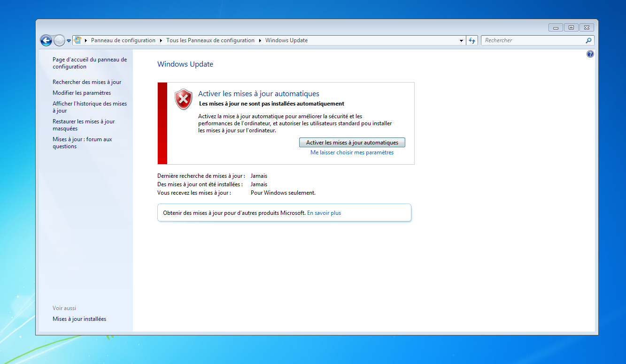Close the Windows Update window
This screenshot has height=364, width=626.
pyautogui.click(x=587, y=28)
